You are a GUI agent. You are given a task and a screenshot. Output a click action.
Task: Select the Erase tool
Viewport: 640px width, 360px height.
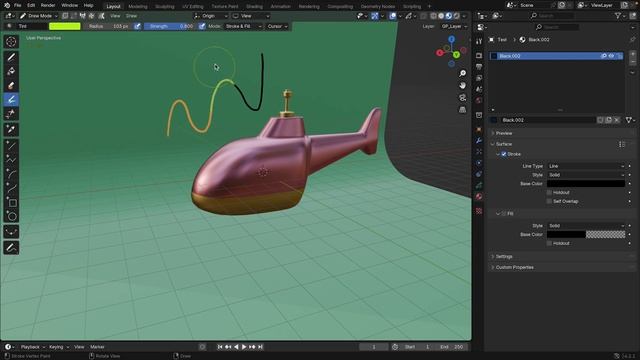coord(11,86)
